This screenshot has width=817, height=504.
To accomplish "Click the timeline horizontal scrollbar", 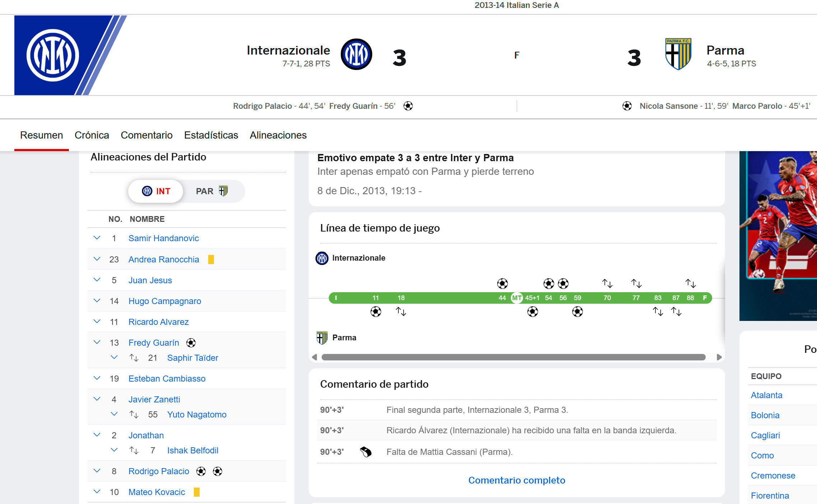I will pos(513,357).
